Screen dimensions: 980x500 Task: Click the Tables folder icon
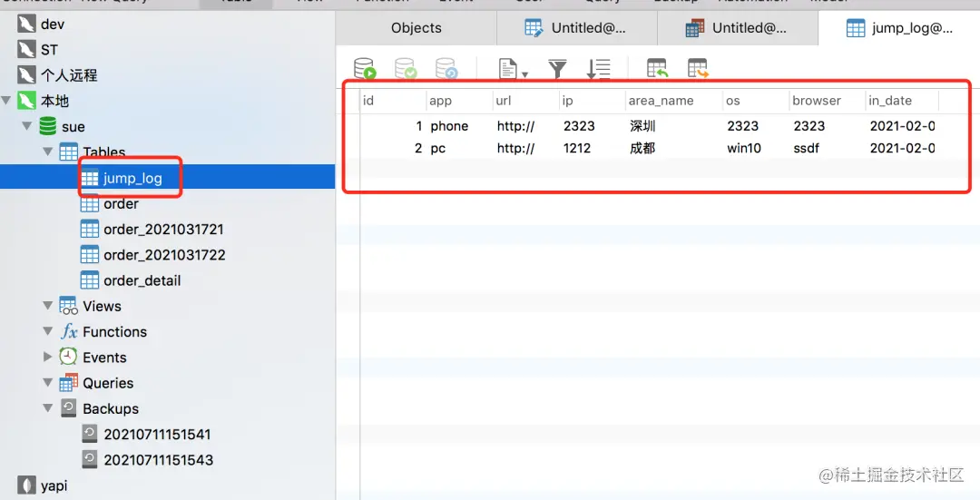pos(68,152)
